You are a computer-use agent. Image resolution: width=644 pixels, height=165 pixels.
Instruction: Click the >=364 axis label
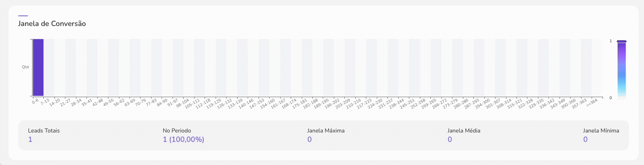click(592, 102)
